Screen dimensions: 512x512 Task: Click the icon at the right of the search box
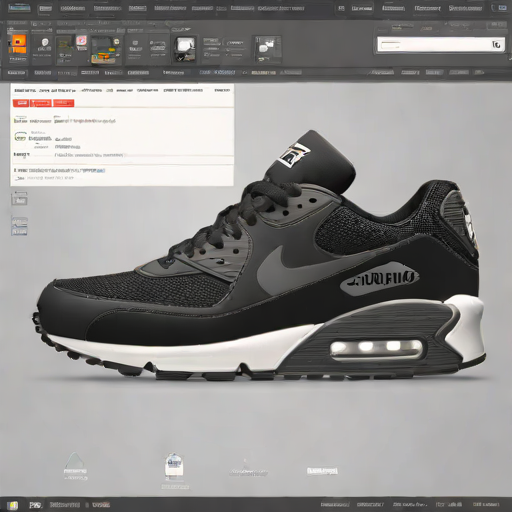(496, 44)
